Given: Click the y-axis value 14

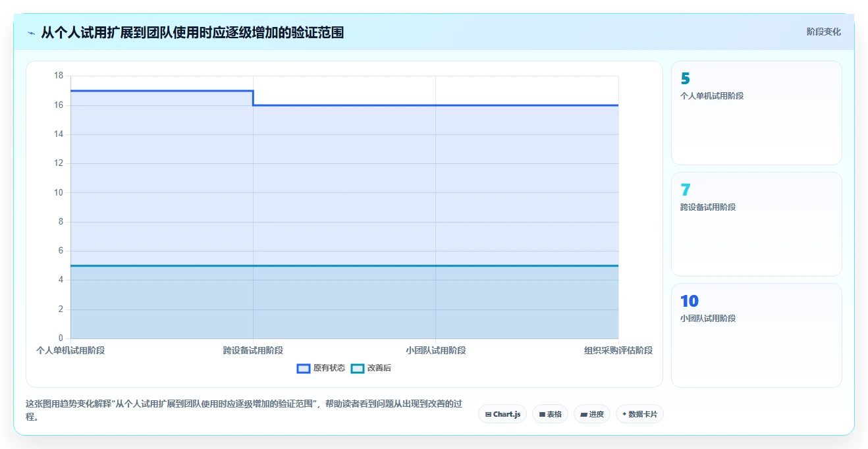Looking at the screenshot, I should click(x=58, y=134).
